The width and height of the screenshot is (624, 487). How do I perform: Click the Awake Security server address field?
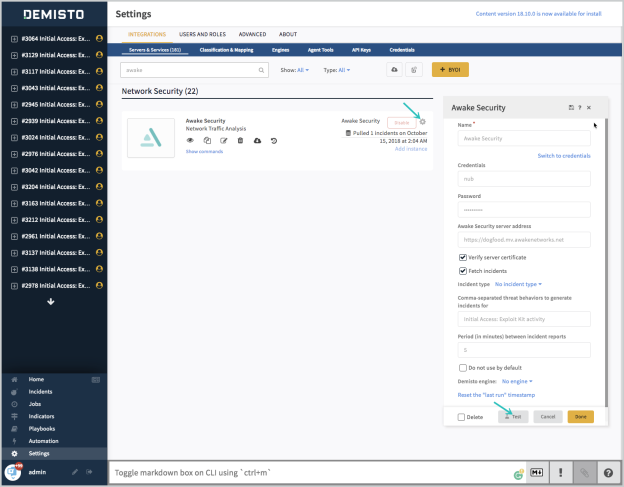(x=524, y=240)
